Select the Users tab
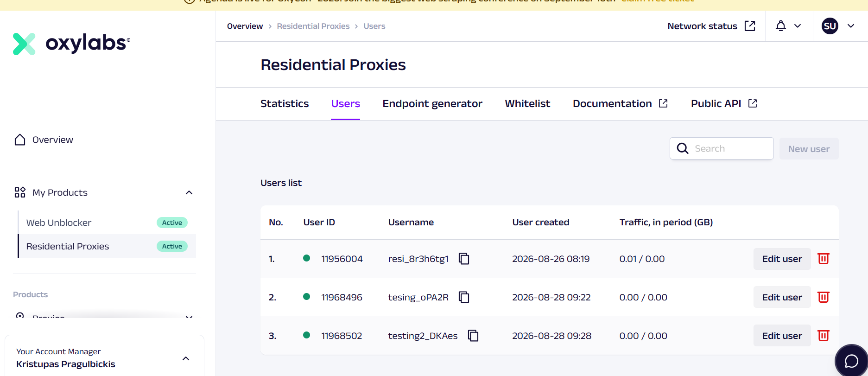 coord(346,103)
